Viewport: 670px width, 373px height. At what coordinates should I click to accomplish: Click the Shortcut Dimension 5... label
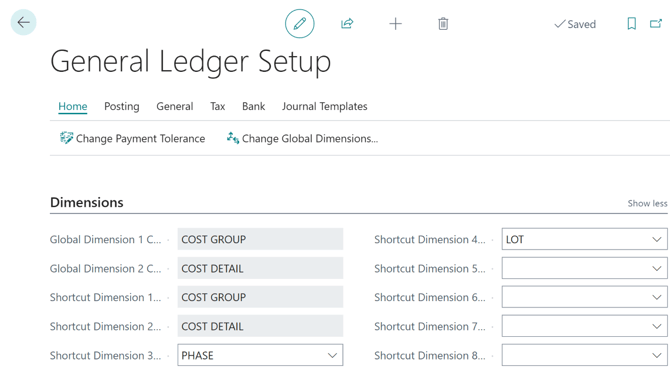430,268
